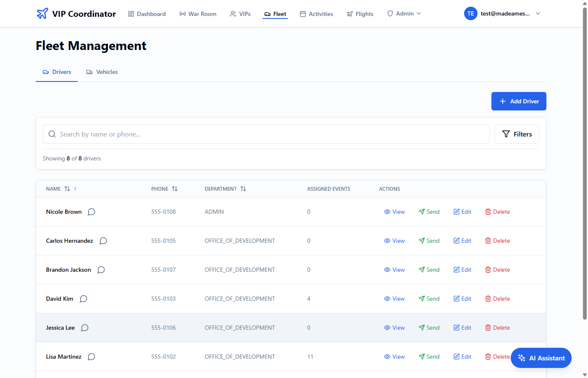The height and width of the screenshot is (378, 588).
Task: Open message bubble icon for Nicole Brown
Action: [91, 212]
